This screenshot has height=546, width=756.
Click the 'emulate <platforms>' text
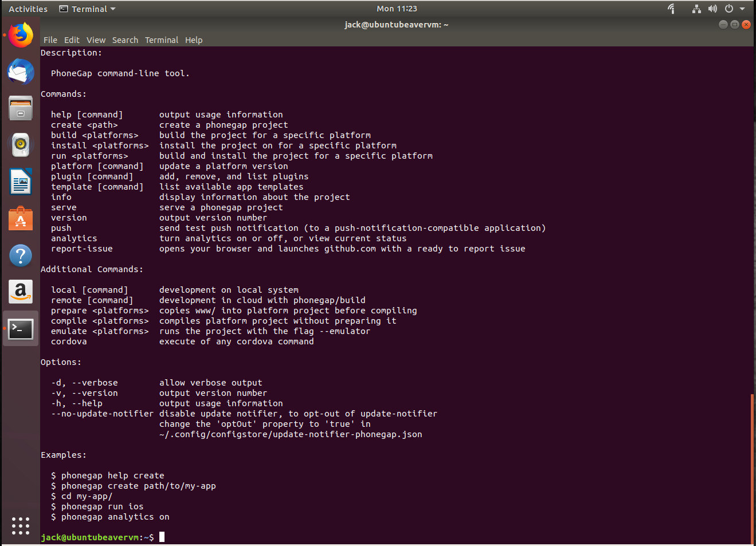click(x=100, y=331)
